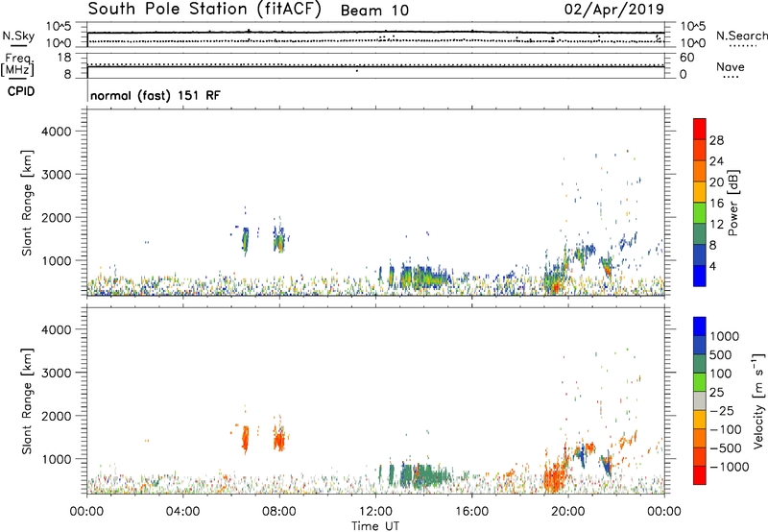This screenshot has width=768, height=532.
Task: Click the "1000" tick of the power panel
Action: click(x=57, y=260)
